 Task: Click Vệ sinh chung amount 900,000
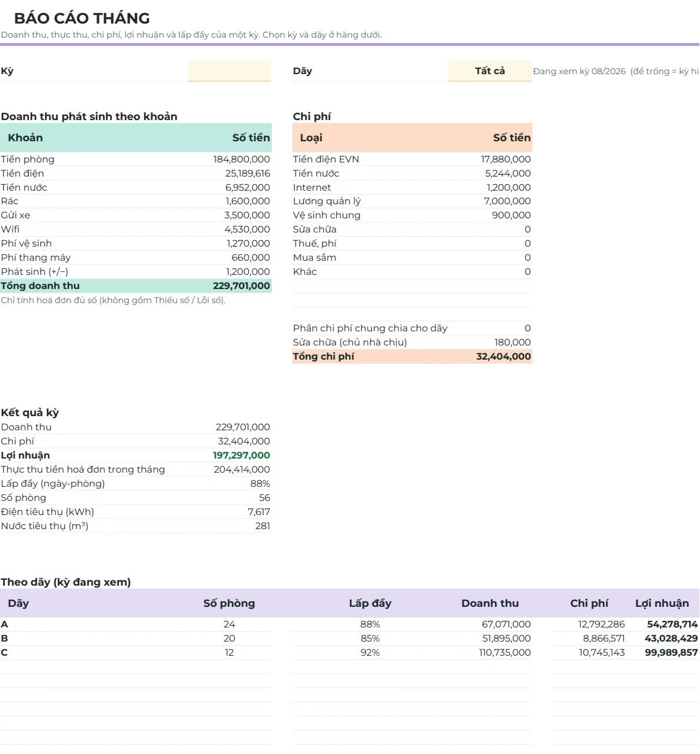pos(512,215)
